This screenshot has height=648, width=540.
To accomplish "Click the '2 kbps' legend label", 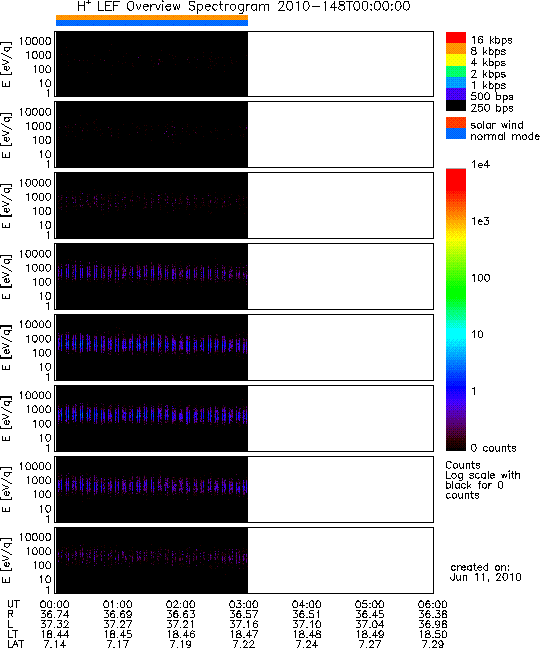I will (488, 74).
